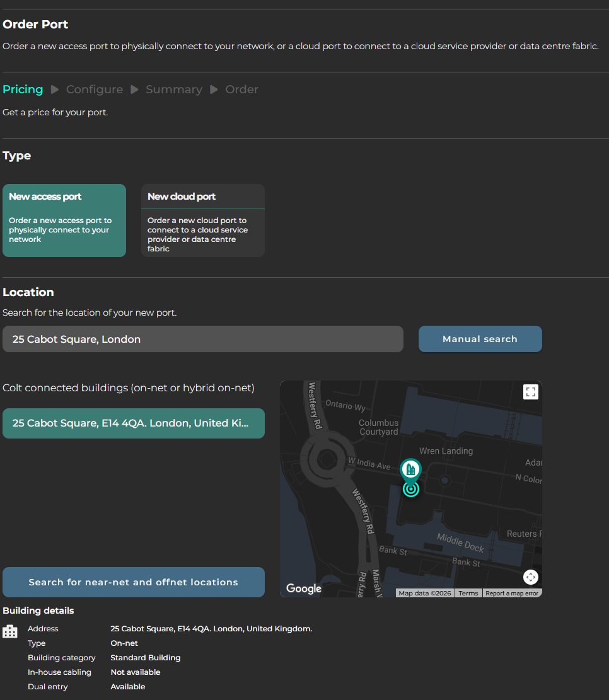
Task: Open the map Terms link
Action: point(468,594)
